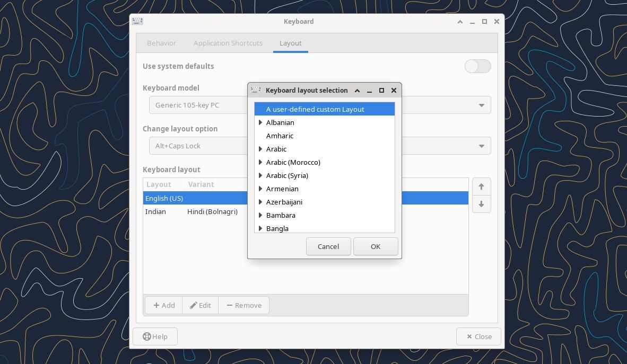Switch to the Behavior tab

coord(162,43)
